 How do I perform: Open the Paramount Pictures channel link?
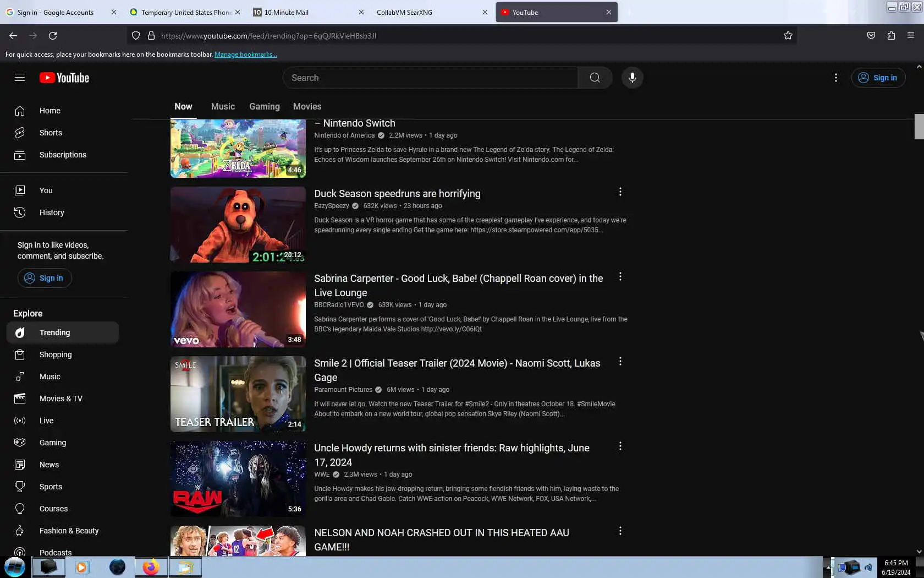click(x=343, y=390)
